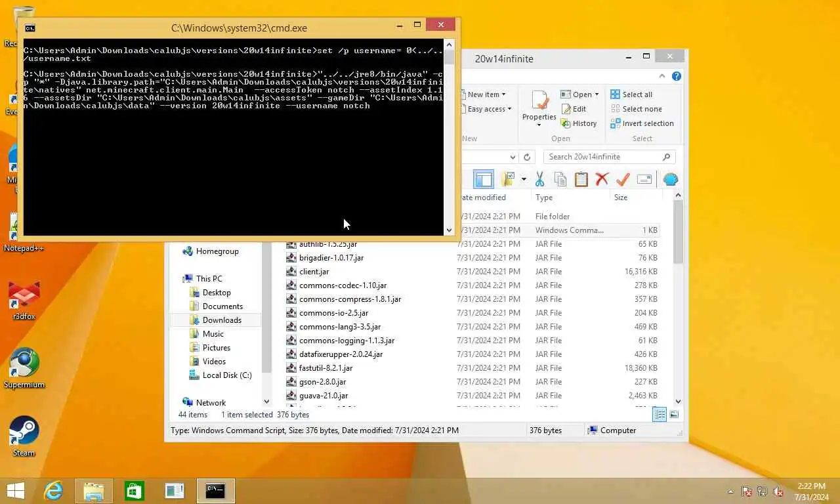The image size is (840, 504).
Task: Select This PC in navigation pane
Action: pos(209,279)
